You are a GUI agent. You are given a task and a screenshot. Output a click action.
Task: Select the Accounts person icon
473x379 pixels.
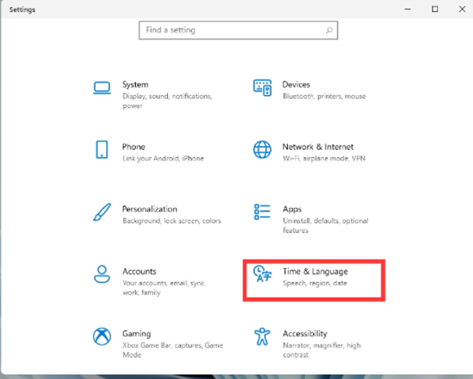102,274
